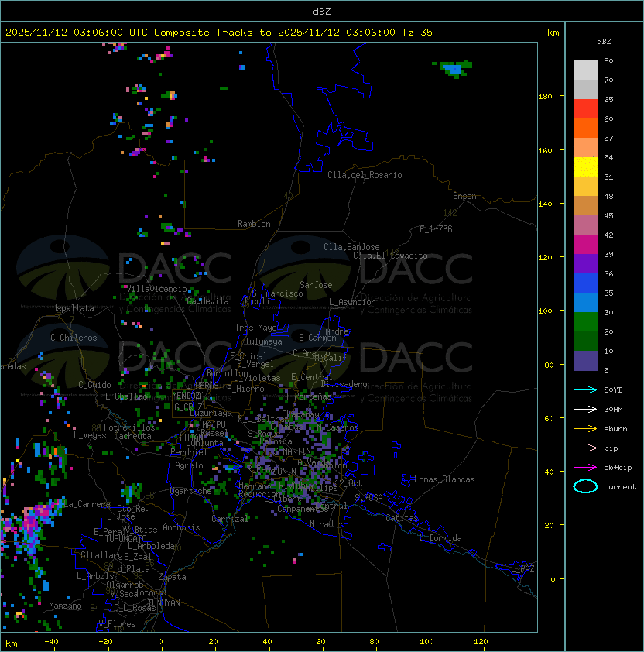644x652 pixels.
Task: Click the '50YD' legend label
Action: coord(613,390)
